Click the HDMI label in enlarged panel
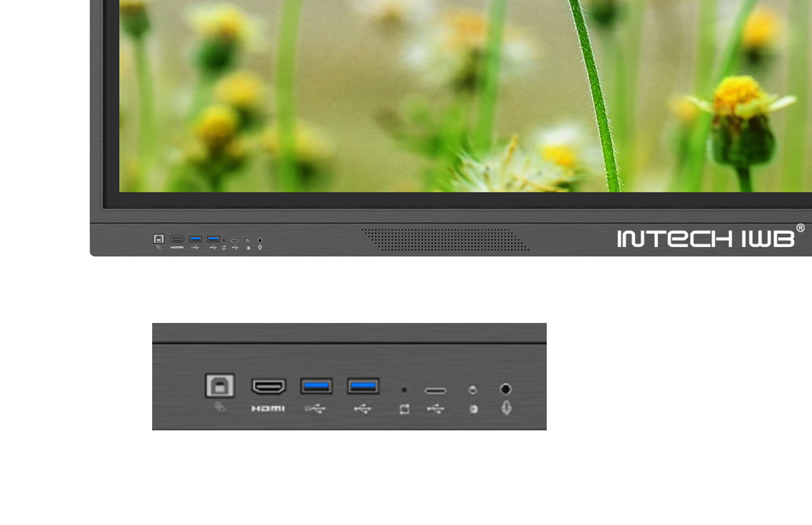Image resolution: width=812 pixels, height=525 pixels. pos(268,408)
